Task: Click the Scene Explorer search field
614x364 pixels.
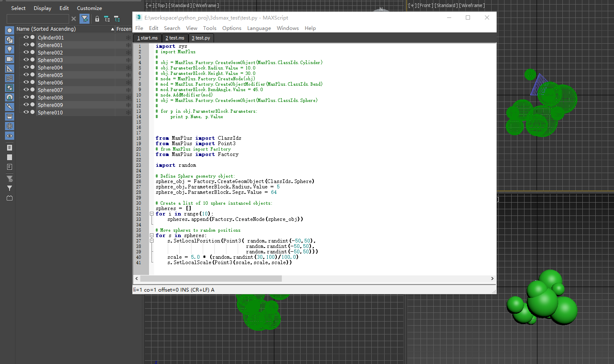Action: [38, 19]
